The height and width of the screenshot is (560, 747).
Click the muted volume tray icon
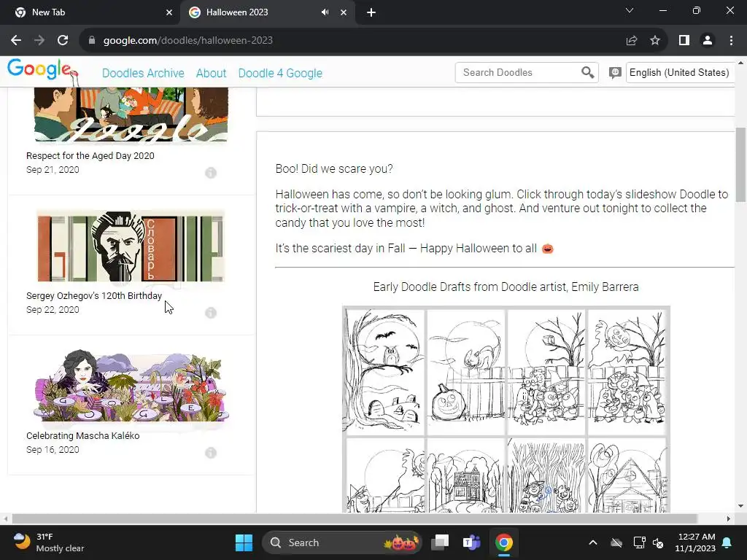pos(658,542)
